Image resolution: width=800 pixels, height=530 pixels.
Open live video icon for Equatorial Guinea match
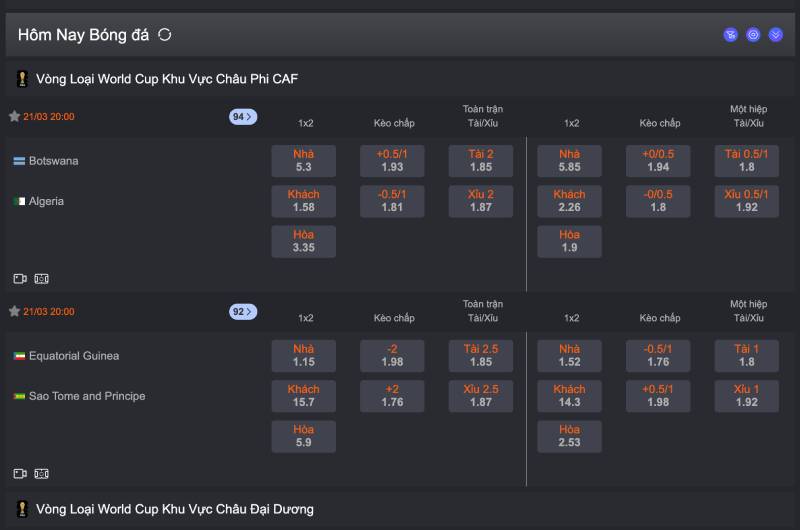point(20,474)
